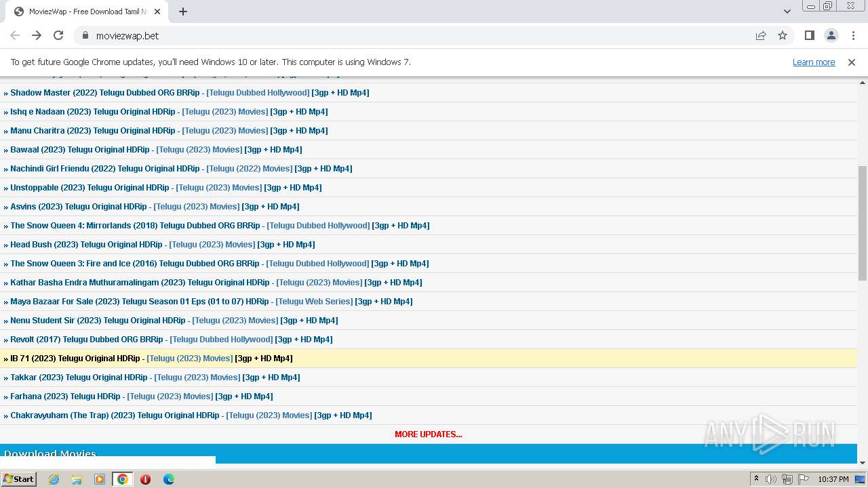Go forward to the next page
868x488 pixels.
37,35
